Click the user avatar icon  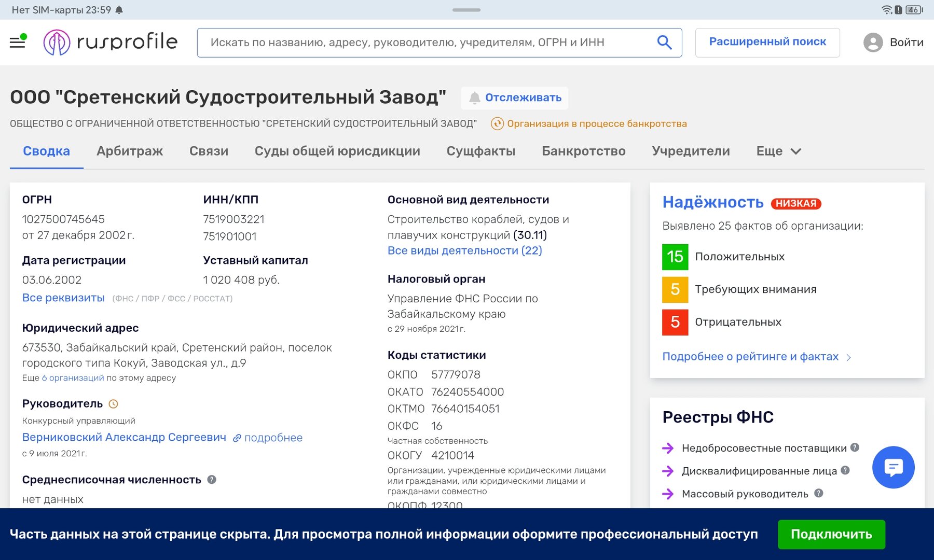(x=873, y=43)
